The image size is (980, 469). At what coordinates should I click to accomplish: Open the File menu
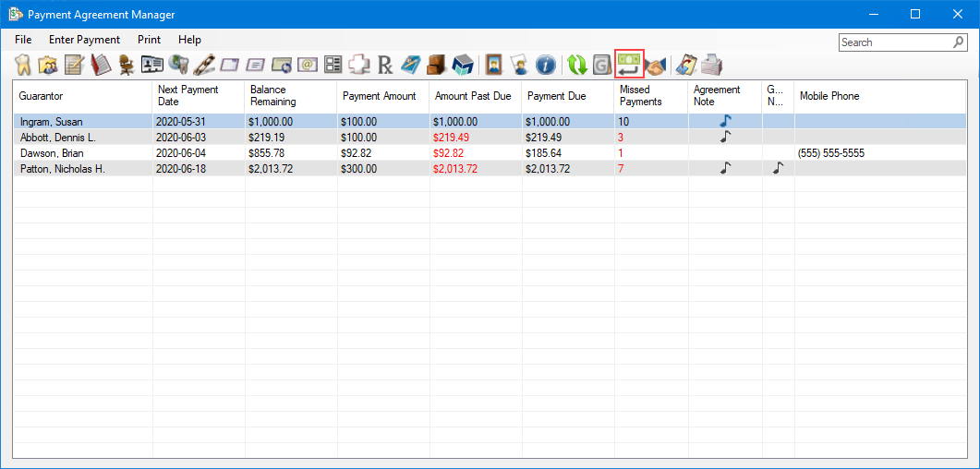[x=23, y=40]
